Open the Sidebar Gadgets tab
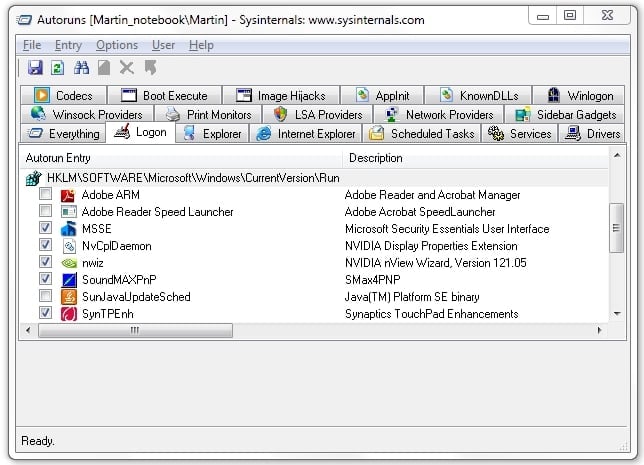The image size is (644, 465). click(565, 114)
